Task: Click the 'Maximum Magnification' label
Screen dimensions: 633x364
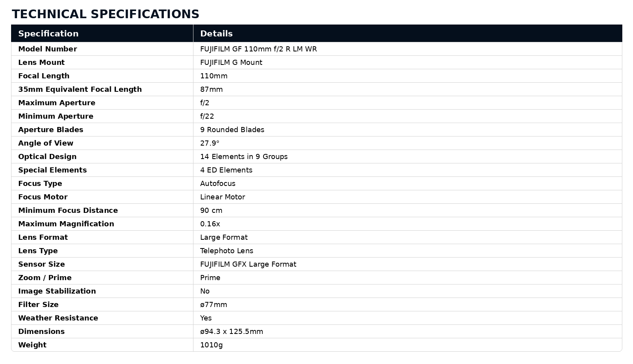Action: (66, 224)
